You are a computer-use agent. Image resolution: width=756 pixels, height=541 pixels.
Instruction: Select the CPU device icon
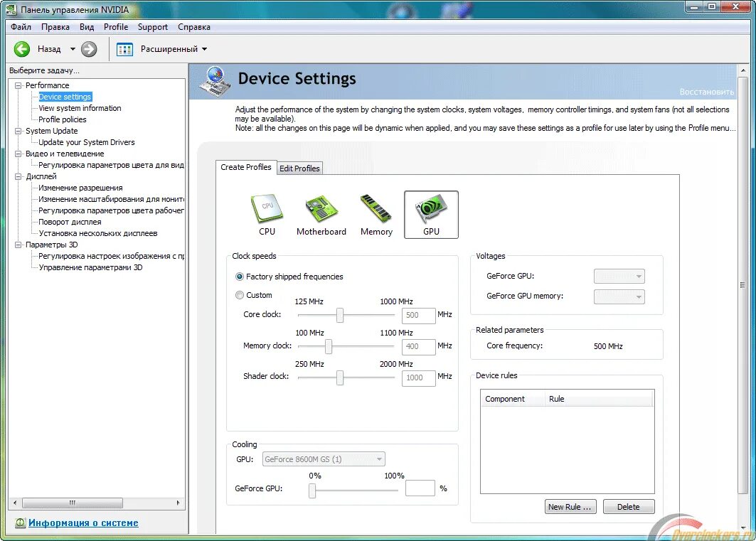267,214
